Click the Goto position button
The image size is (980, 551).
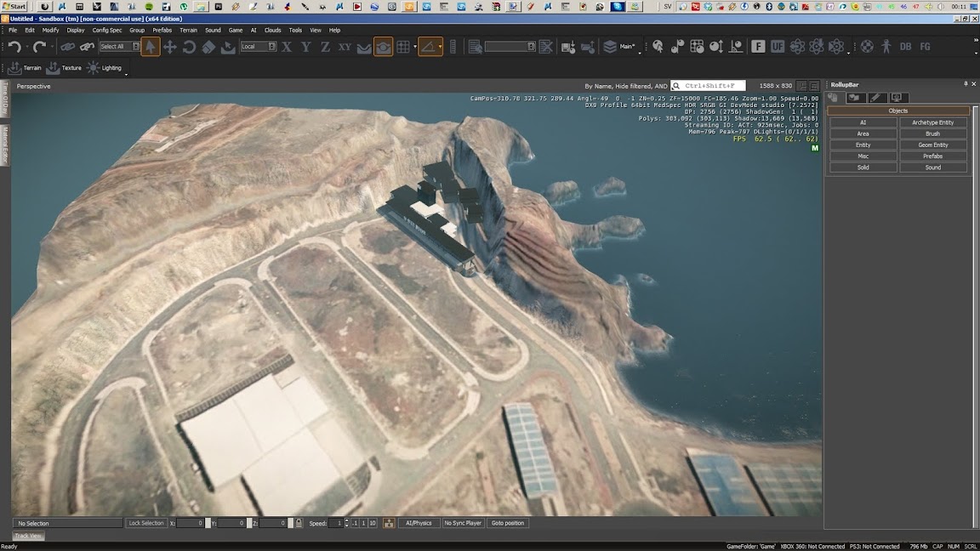pos(508,523)
